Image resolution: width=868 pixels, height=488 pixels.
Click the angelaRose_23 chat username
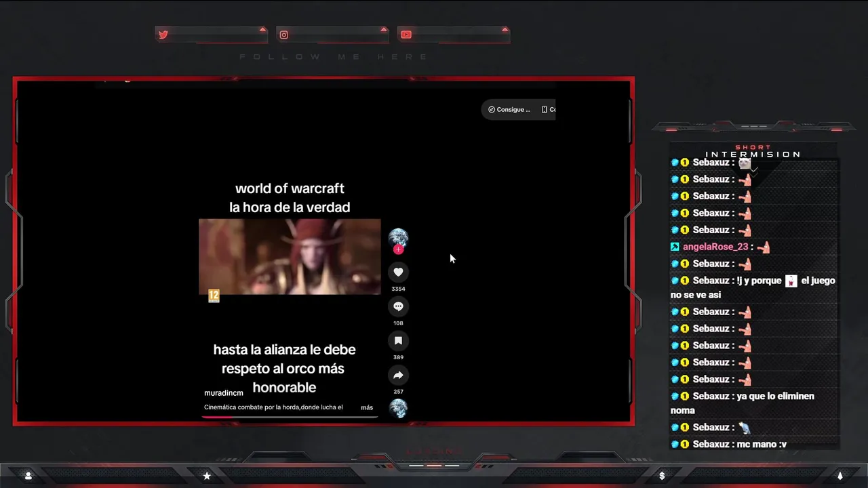pos(715,247)
